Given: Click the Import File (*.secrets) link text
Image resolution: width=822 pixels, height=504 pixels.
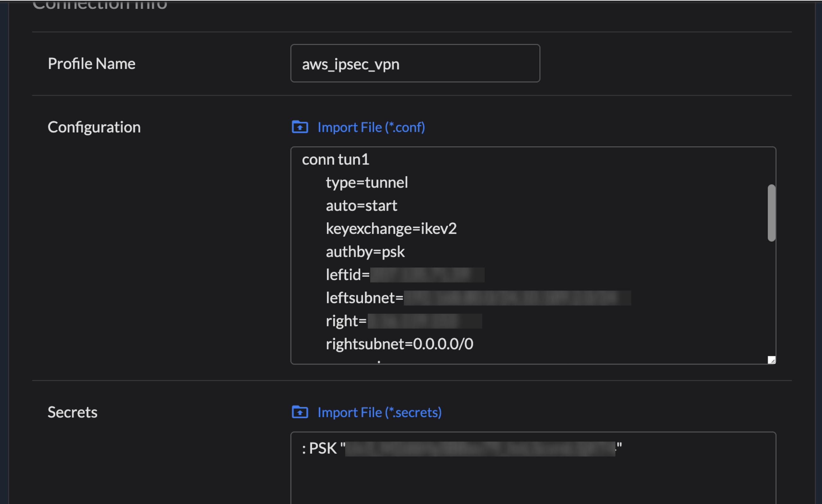Looking at the screenshot, I should pos(379,412).
